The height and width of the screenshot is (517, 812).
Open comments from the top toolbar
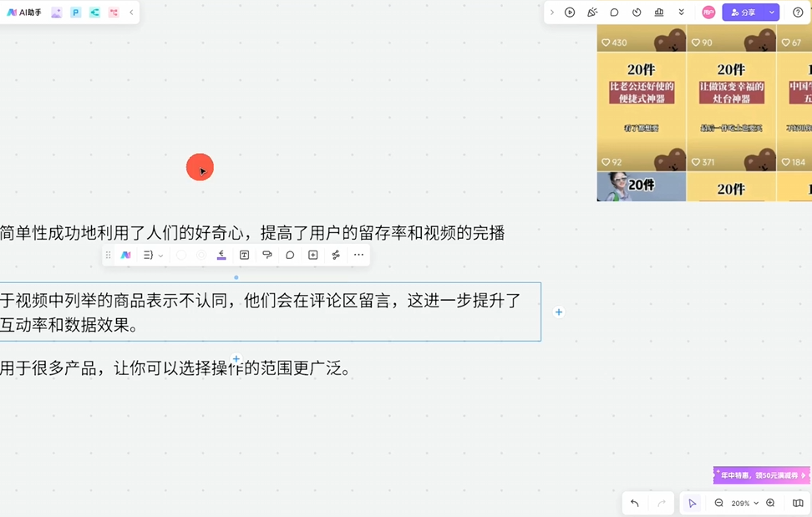[614, 13]
